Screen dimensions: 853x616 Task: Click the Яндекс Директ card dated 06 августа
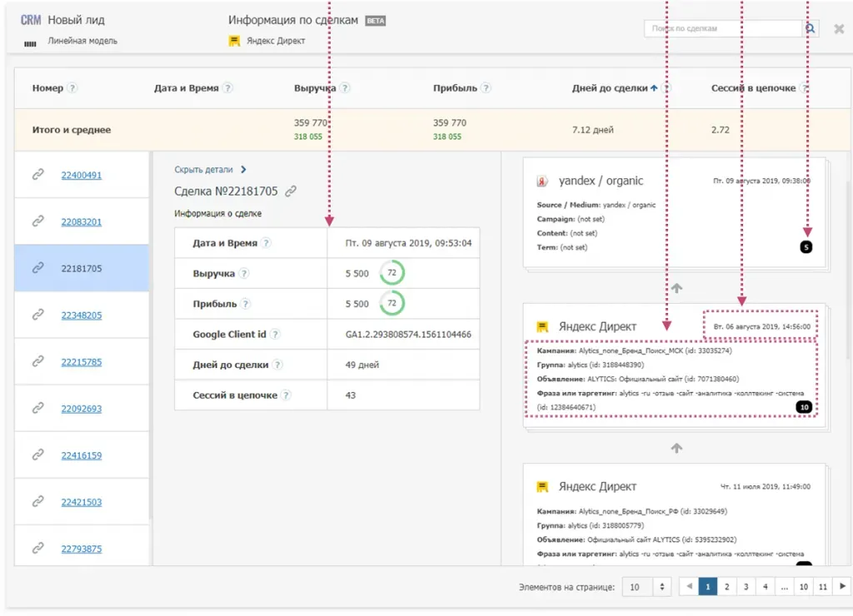(673, 366)
